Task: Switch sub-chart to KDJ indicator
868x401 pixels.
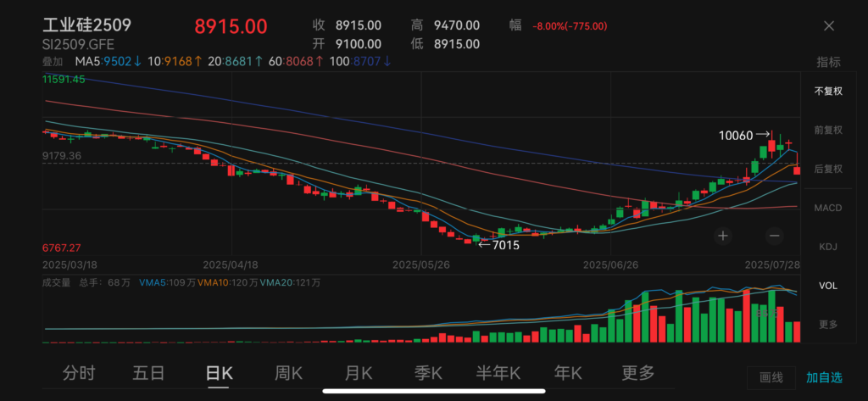Action: pyautogui.click(x=828, y=247)
